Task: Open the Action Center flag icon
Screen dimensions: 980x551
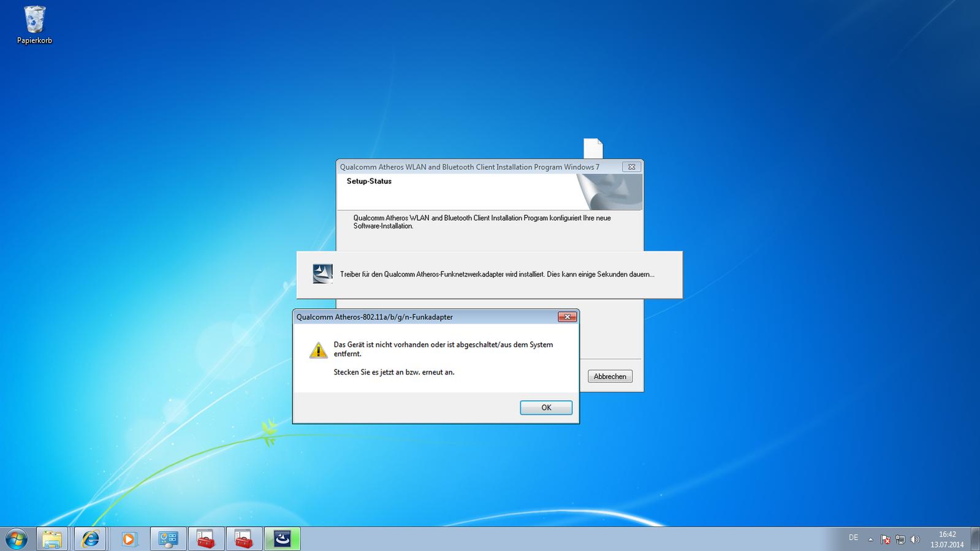Action: click(886, 539)
